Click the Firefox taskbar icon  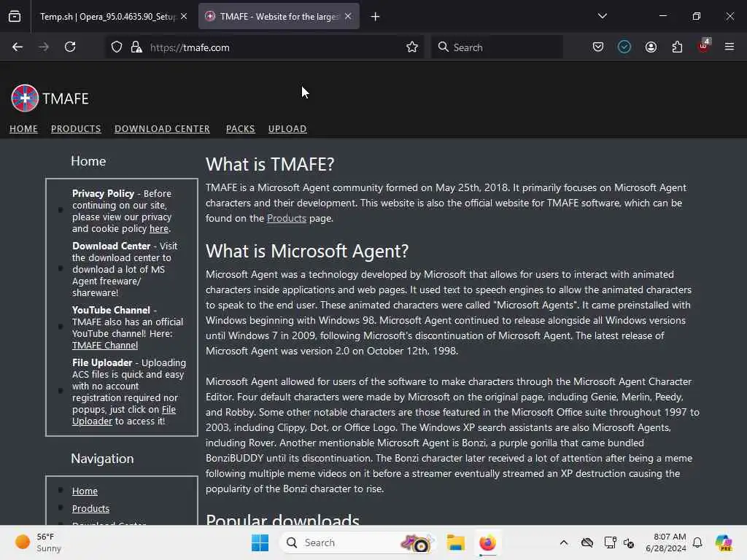click(487, 542)
